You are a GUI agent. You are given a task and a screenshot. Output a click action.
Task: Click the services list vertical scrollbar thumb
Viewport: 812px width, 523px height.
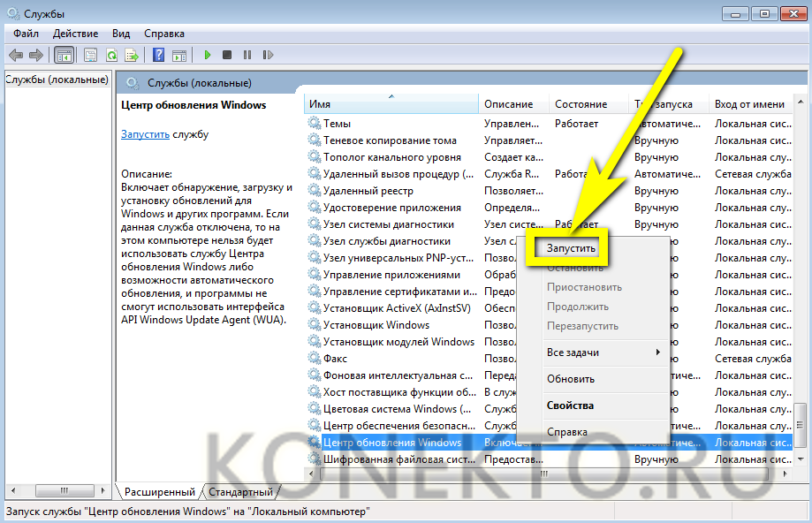point(801,426)
